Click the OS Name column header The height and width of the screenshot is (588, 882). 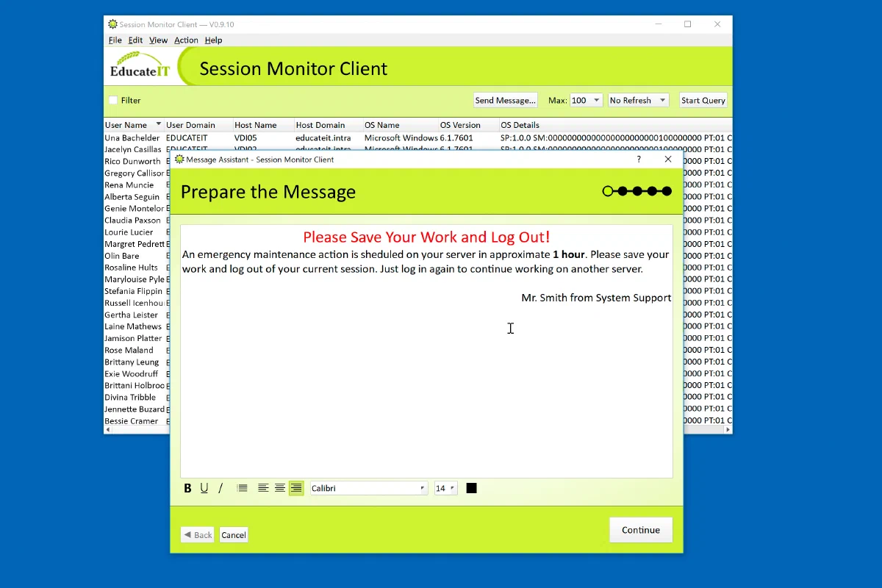[x=401, y=125]
